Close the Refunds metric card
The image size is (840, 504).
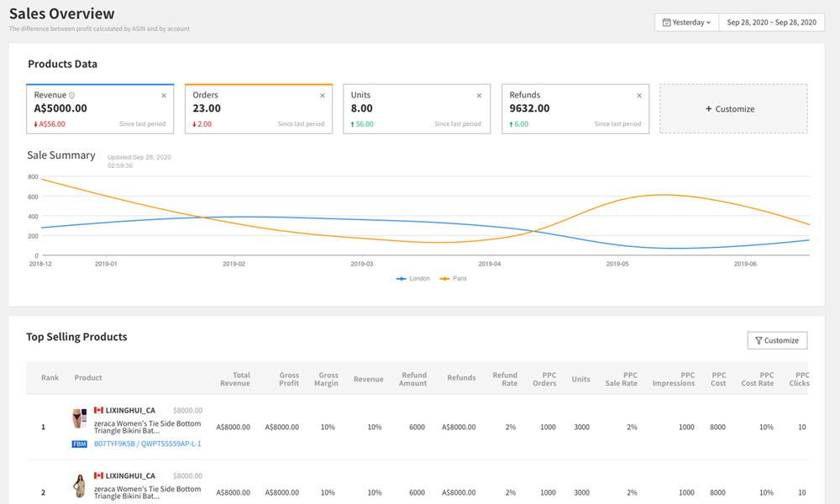(639, 96)
